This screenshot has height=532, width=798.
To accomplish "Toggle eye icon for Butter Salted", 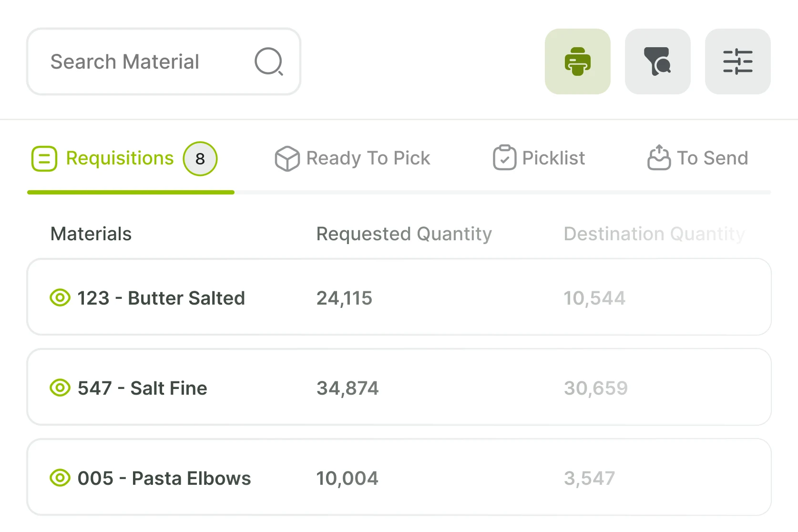I will point(60,298).
